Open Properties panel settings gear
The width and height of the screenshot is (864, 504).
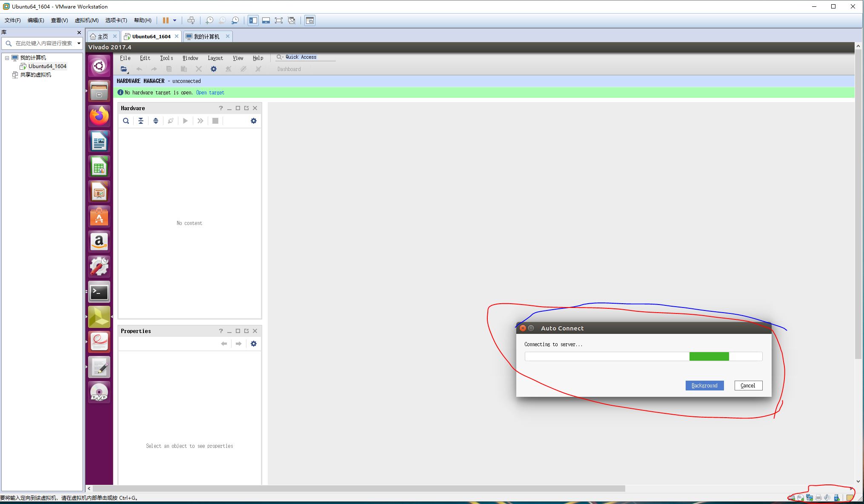[254, 344]
